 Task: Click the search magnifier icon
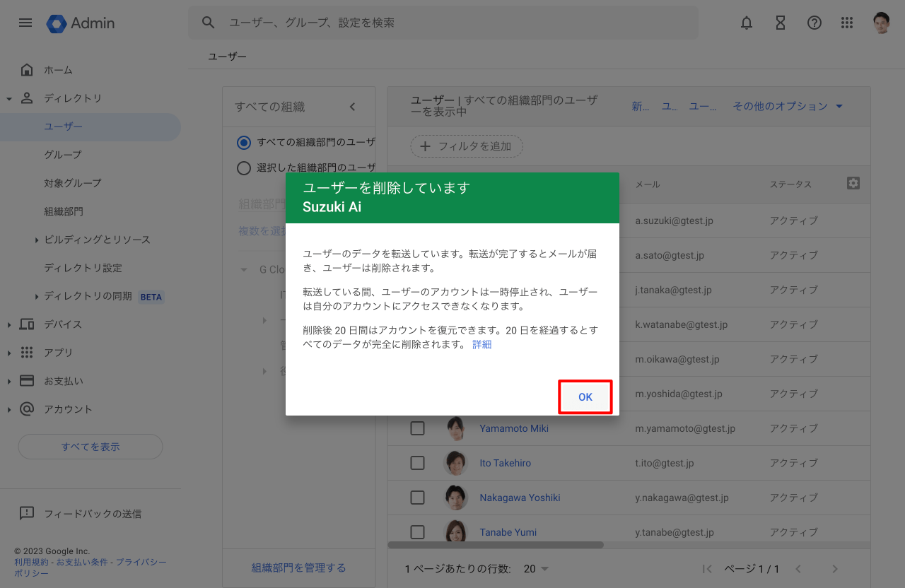(208, 23)
